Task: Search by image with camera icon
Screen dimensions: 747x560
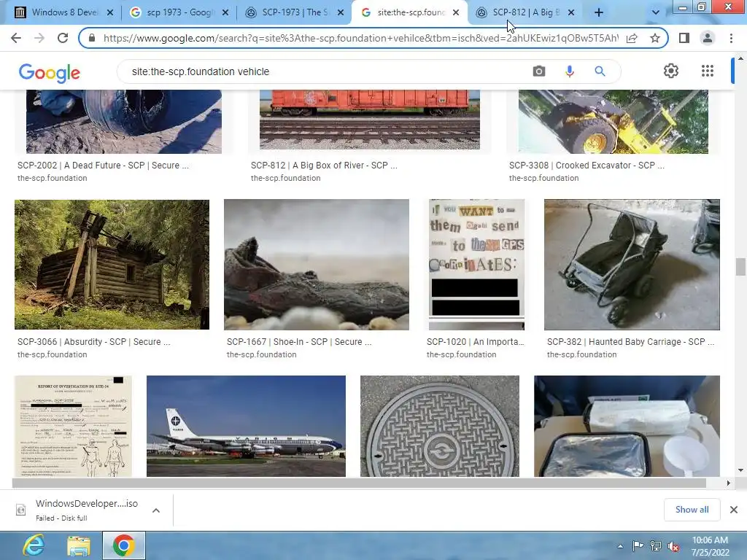Action: 539,71
